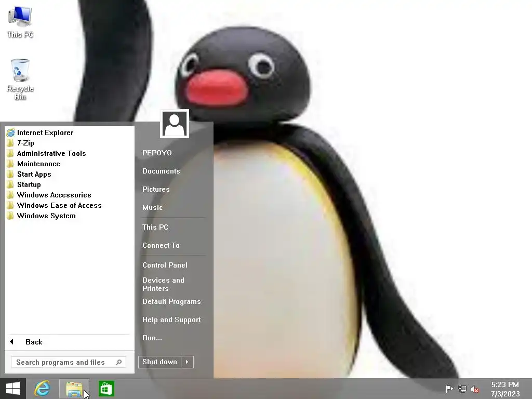Select Connect To in the Start menu
This screenshot has height=399, width=532.
[x=161, y=245]
